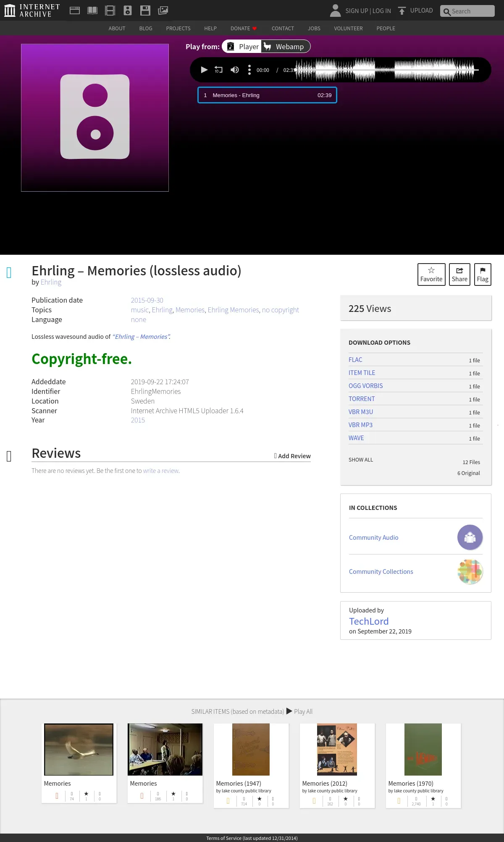The height and width of the screenshot is (842, 504).
Task: Open the HELP menu item
Action: [210, 29]
